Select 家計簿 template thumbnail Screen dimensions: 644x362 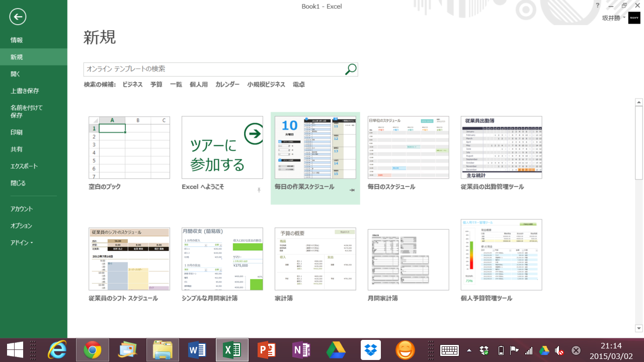pos(315,259)
